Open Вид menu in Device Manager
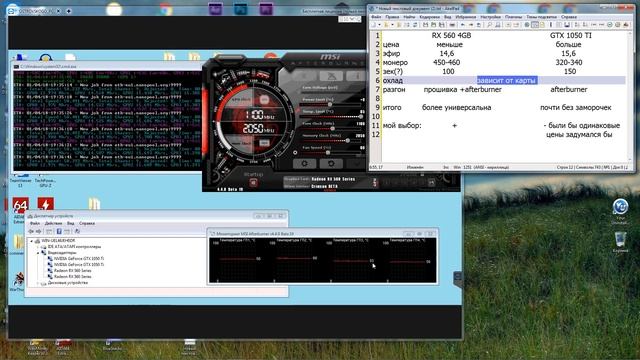Image resolution: width=640 pixels, height=360 pixels. pyautogui.click(x=71, y=224)
